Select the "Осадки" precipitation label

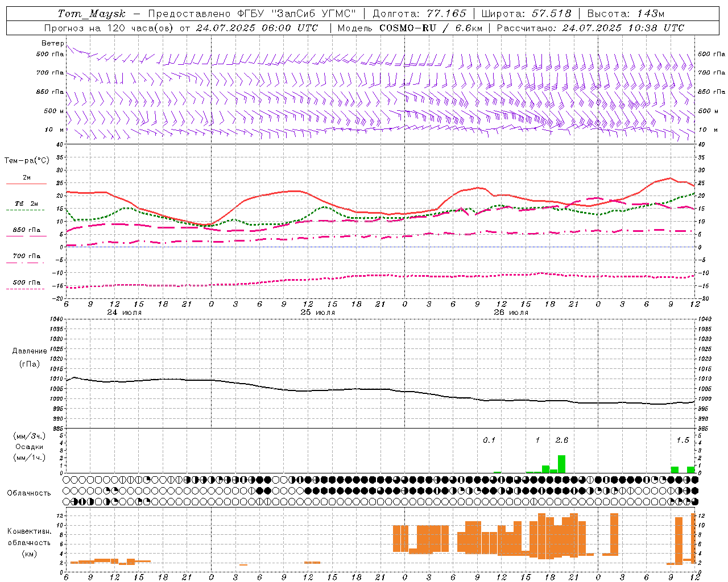click(x=30, y=447)
